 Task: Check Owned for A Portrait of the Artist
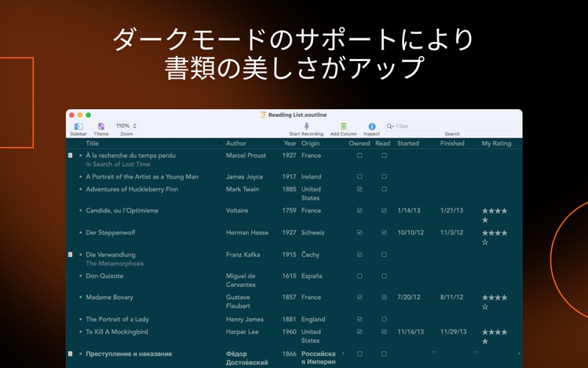click(359, 177)
